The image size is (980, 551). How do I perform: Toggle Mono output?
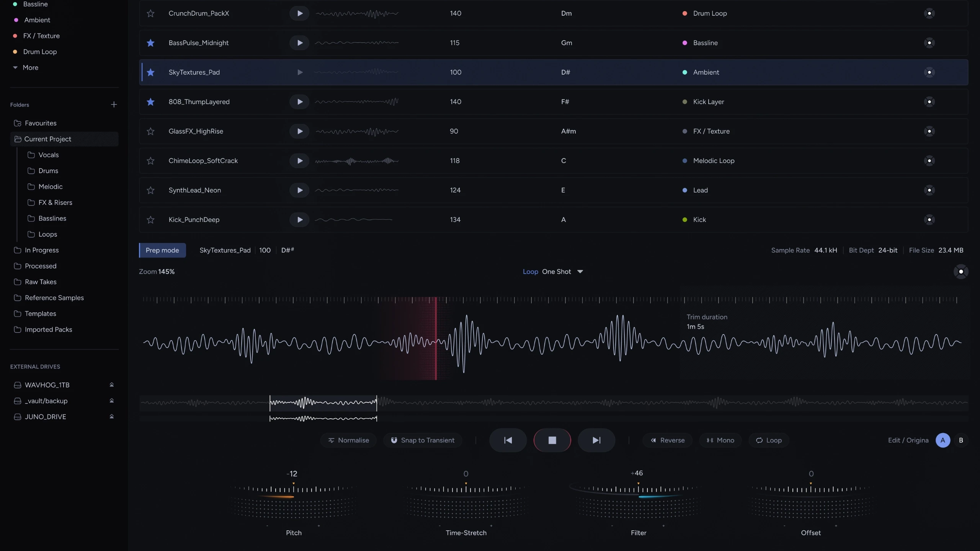tap(720, 440)
